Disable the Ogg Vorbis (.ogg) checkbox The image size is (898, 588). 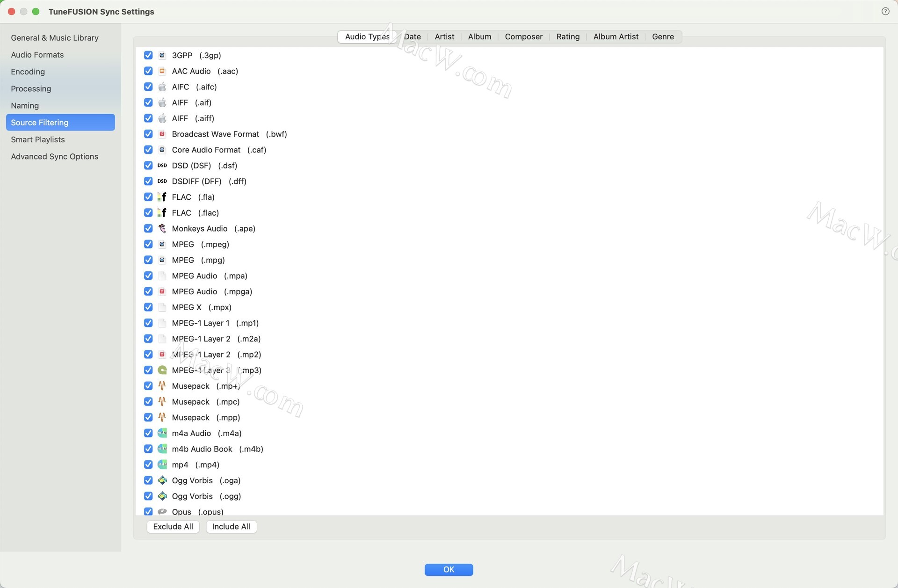148,496
